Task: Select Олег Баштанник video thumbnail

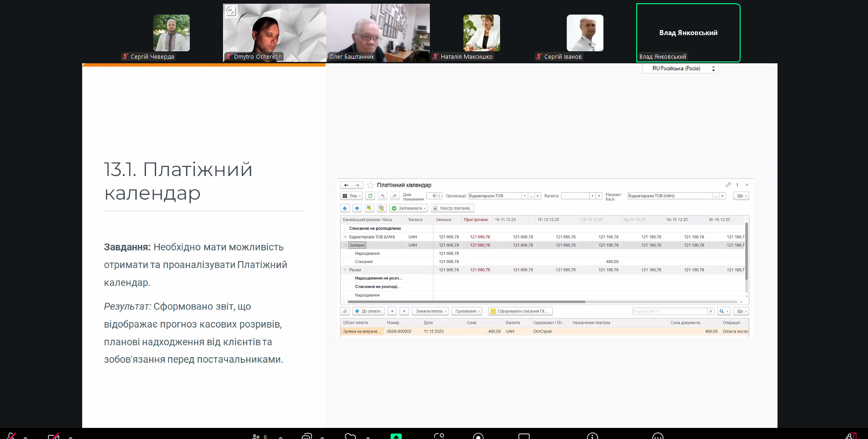Action: coord(378,33)
